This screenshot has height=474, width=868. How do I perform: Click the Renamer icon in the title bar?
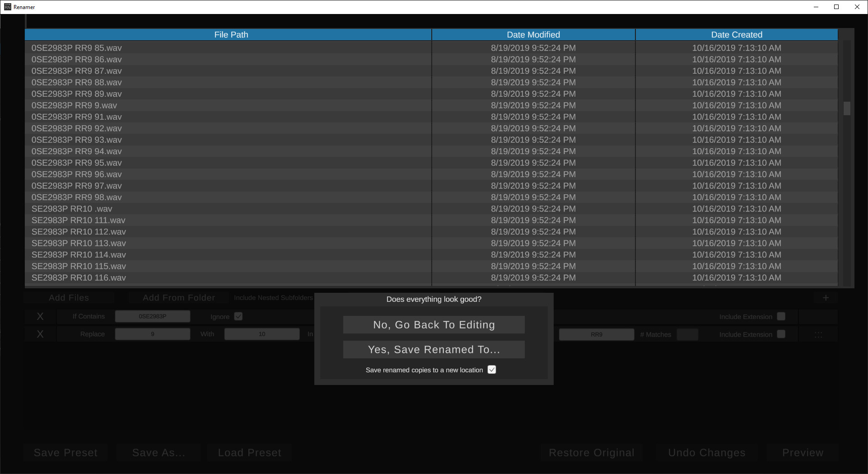click(x=7, y=7)
